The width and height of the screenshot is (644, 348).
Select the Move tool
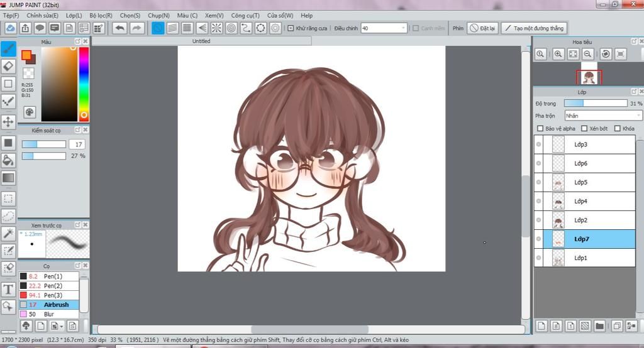8,121
